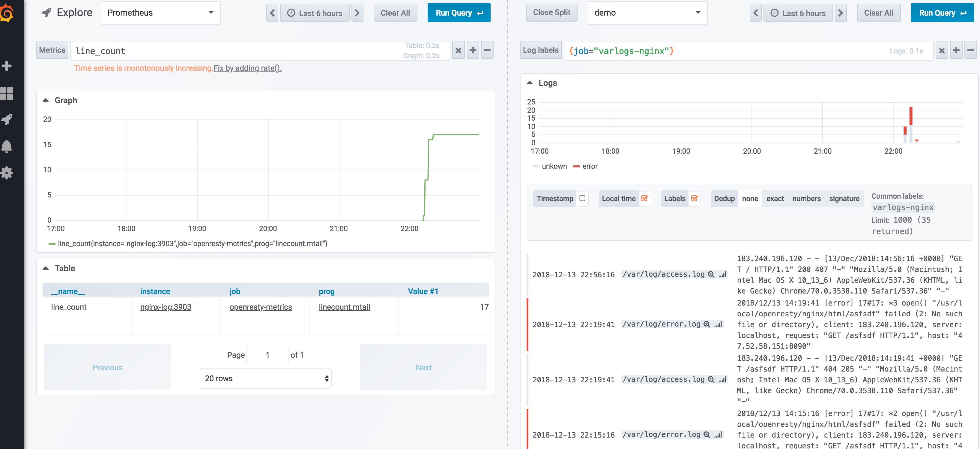The image size is (980, 449).
Task: Open Grafana home logo
Action: [x=7, y=13]
